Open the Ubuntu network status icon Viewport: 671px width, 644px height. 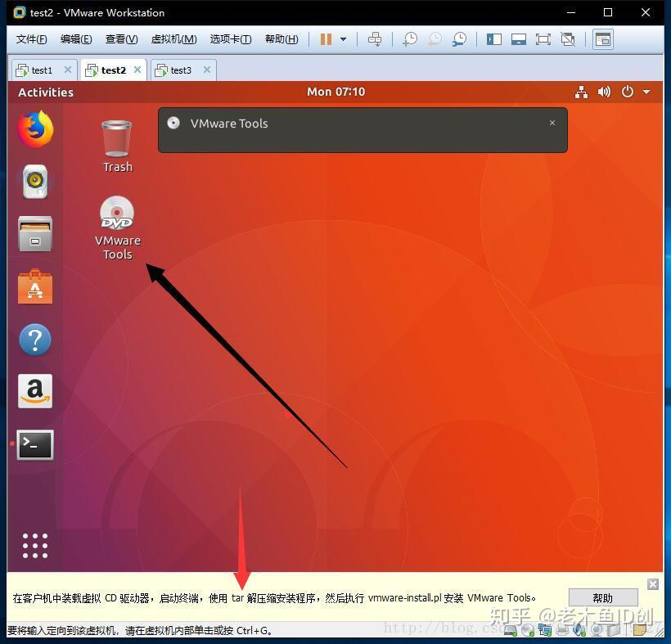point(581,92)
